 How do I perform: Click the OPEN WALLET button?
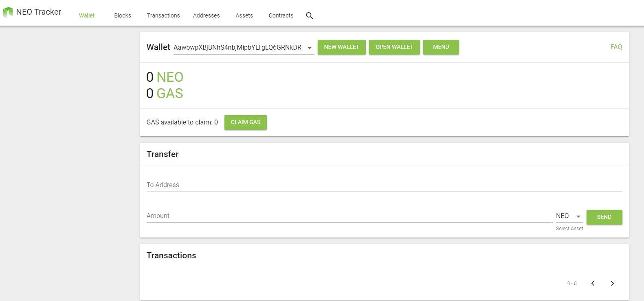click(394, 47)
